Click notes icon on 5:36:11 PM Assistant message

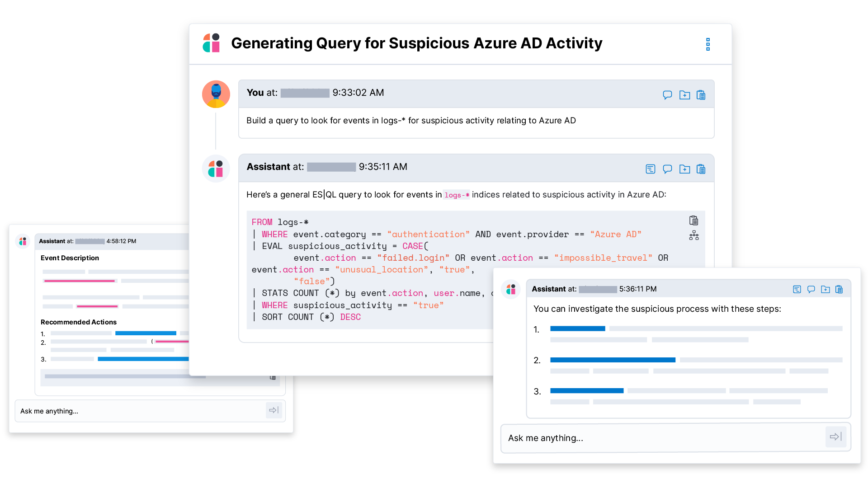click(x=797, y=289)
